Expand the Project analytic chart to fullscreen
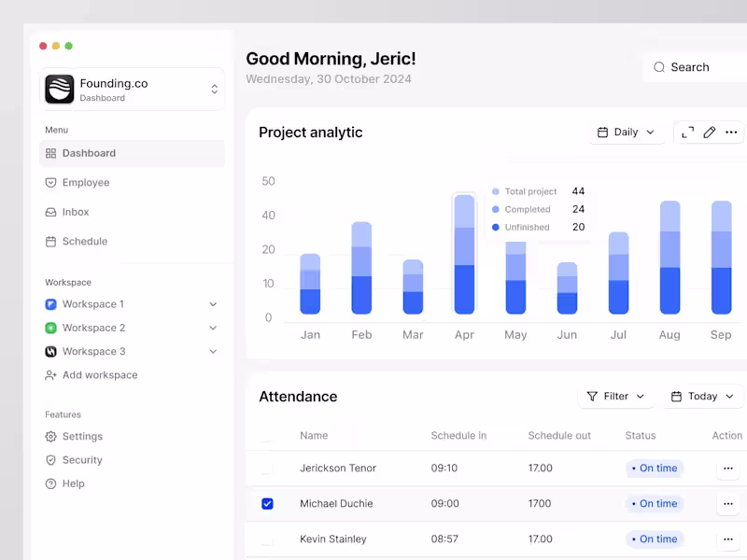 click(687, 132)
